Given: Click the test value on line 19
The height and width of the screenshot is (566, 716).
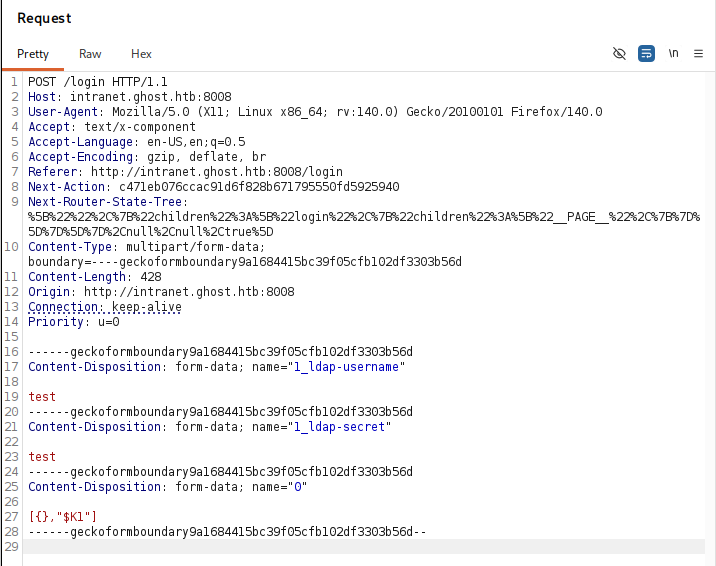Looking at the screenshot, I should (x=42, y=397).
